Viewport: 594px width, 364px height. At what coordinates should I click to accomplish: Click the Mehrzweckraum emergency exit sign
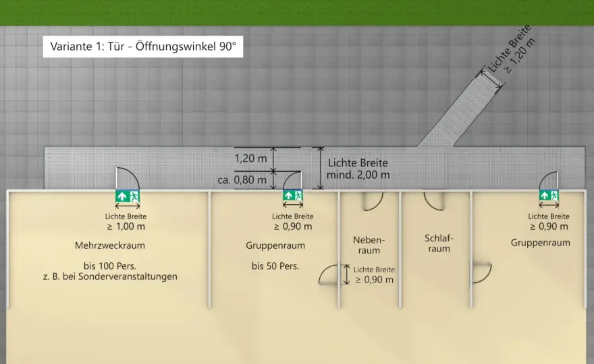[128, 196]
